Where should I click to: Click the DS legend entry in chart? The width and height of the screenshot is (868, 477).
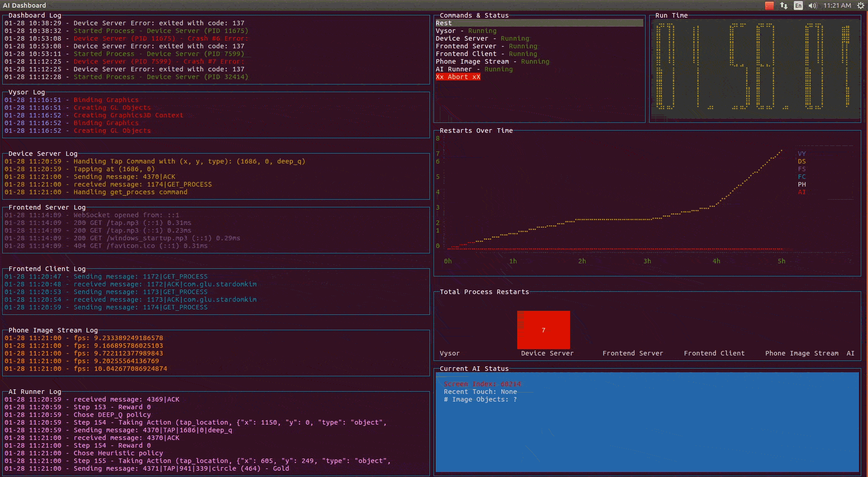click(802, 161)
